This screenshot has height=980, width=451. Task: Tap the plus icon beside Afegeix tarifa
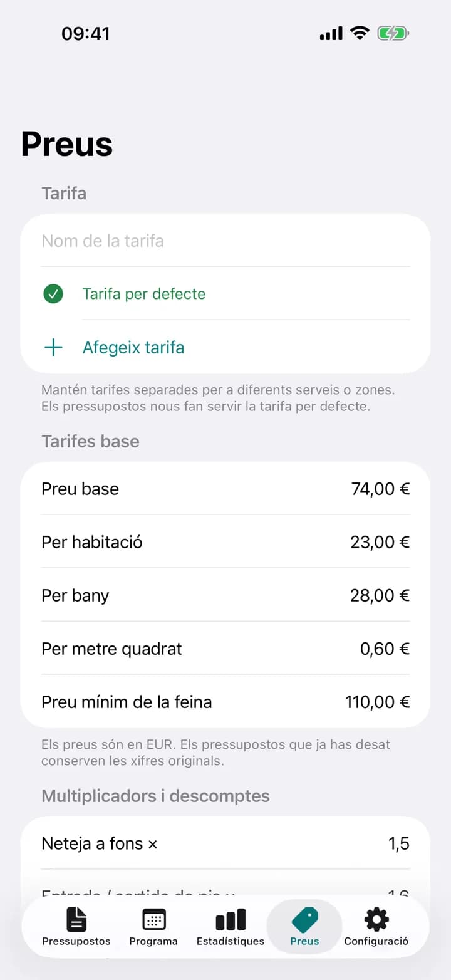(54, 347)
